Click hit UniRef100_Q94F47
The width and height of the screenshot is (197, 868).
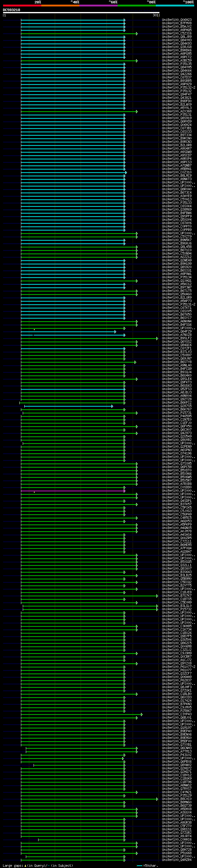[177, 94]
